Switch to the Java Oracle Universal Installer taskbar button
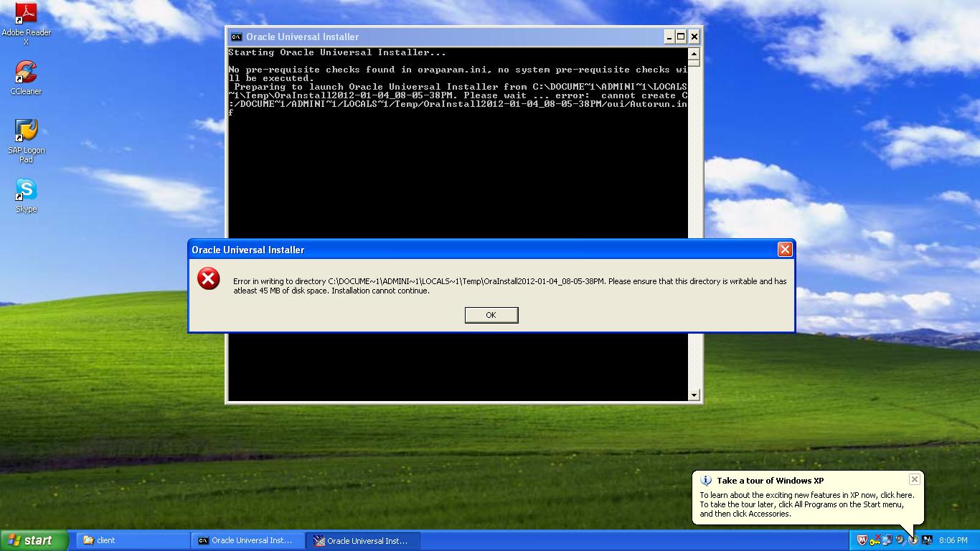This screenshot has width=980, height=551. point(364,540)
